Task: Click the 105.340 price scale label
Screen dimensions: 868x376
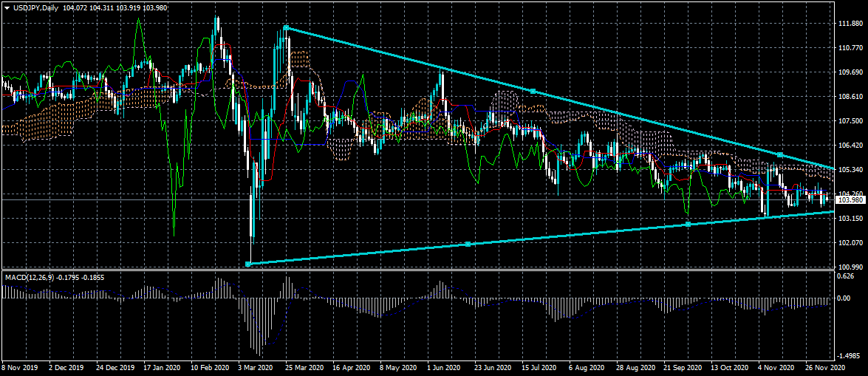Action: pyautogui.click(x=850, y=169)
